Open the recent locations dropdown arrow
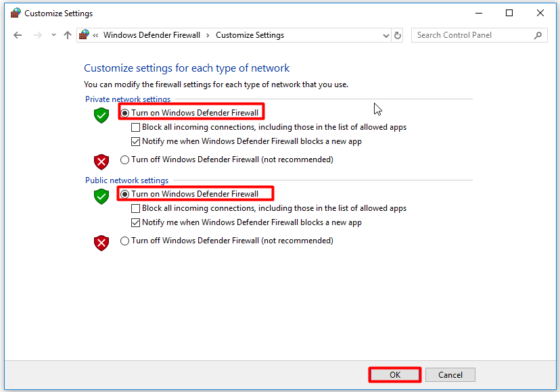The image size is (560, 392). pos(53,35)
